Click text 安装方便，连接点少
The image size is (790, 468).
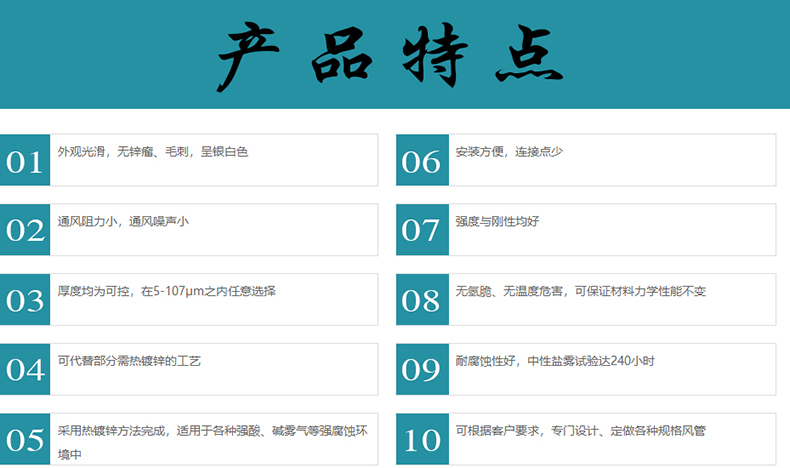(x=509, y=152)
